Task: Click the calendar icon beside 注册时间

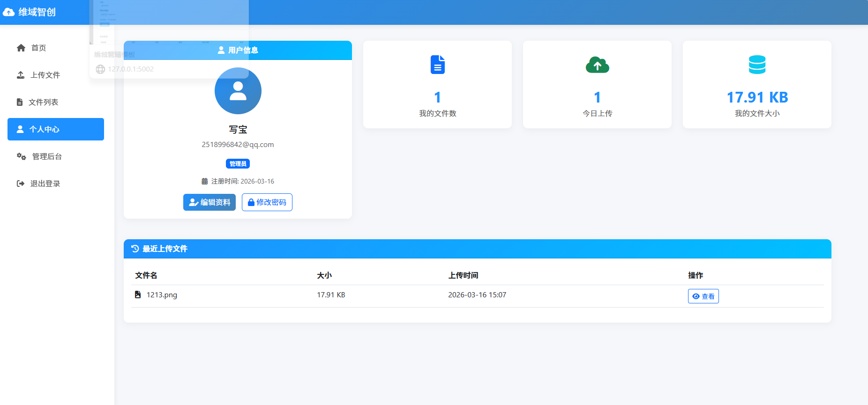Action: (x=204, y=181)
